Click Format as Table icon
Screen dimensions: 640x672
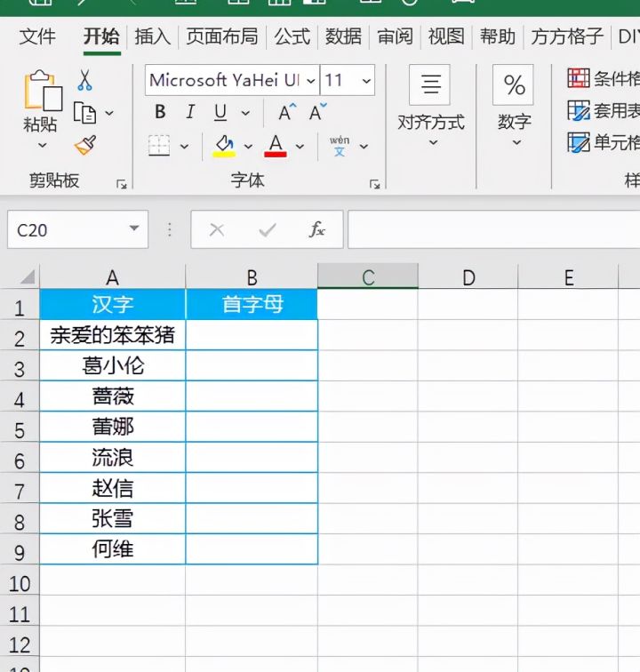[579, 110]
